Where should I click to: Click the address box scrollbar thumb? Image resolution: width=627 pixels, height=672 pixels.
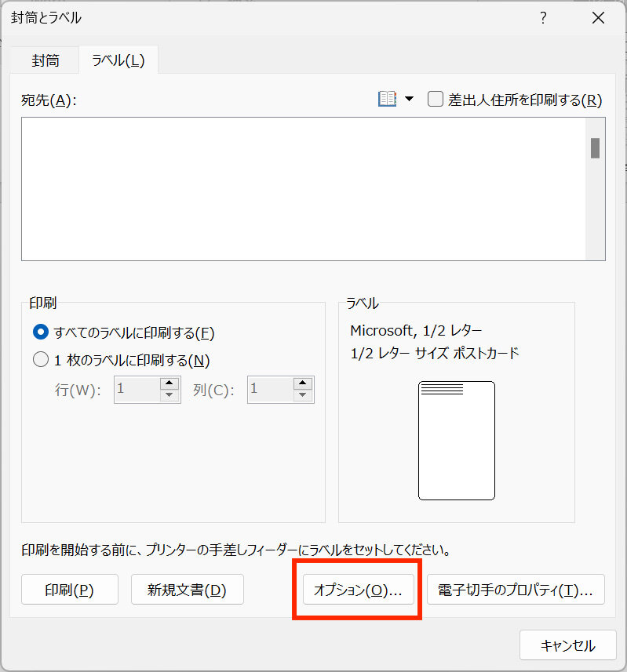click(x=595, y=148)
